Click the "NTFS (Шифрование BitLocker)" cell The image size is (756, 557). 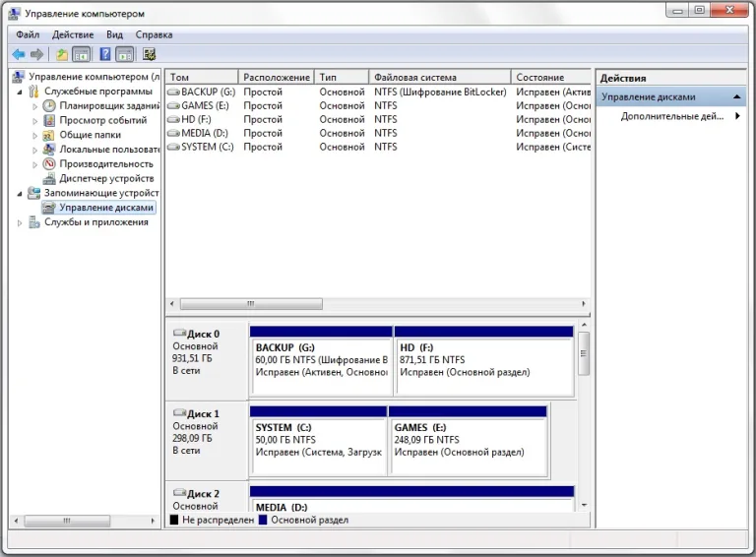(440, 93)
